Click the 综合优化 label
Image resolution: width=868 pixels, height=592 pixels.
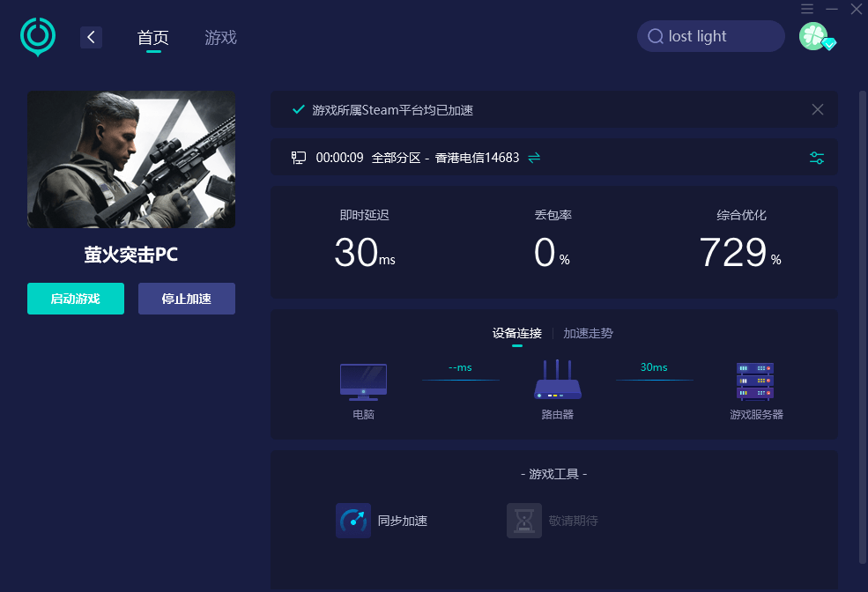pyautogui.click(x=741, y=215)
